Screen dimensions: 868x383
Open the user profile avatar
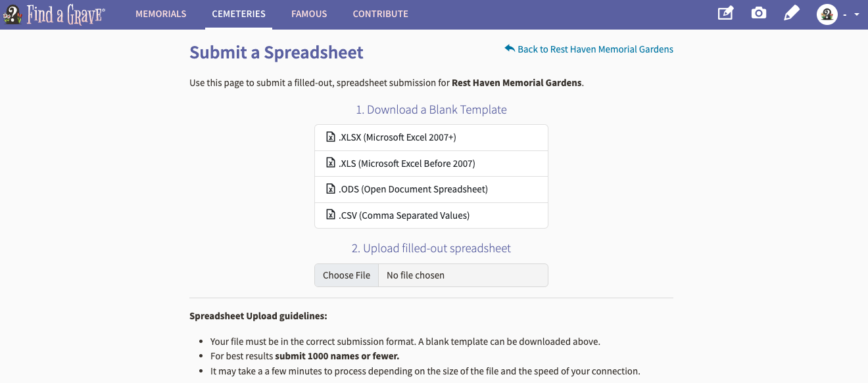tap(827, 14)
